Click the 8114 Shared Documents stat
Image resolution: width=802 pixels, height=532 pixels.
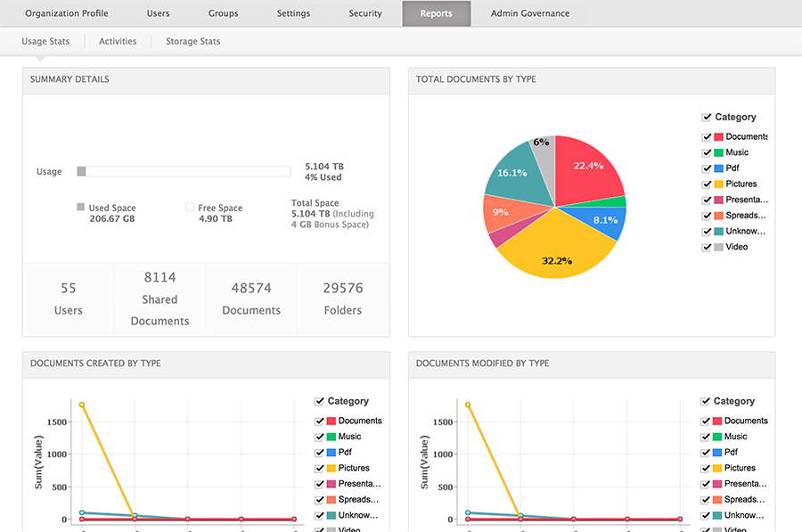[x=160, y=299]
